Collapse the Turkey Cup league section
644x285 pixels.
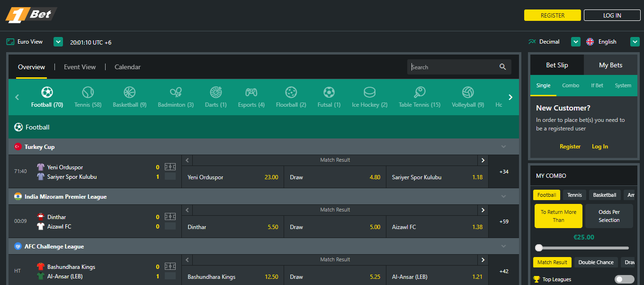(x=503, y=147)
